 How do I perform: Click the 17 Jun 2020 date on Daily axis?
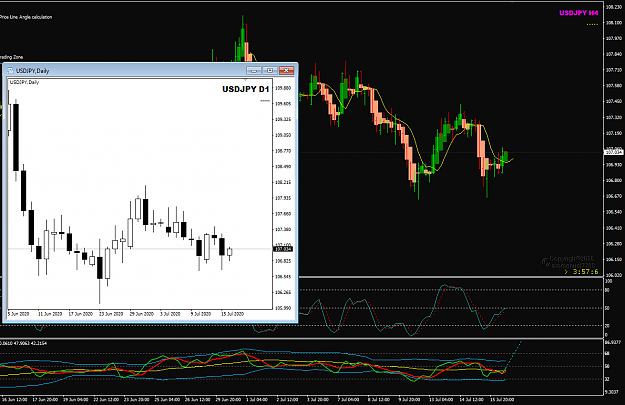pyautogui.click(x=81, y=314)
